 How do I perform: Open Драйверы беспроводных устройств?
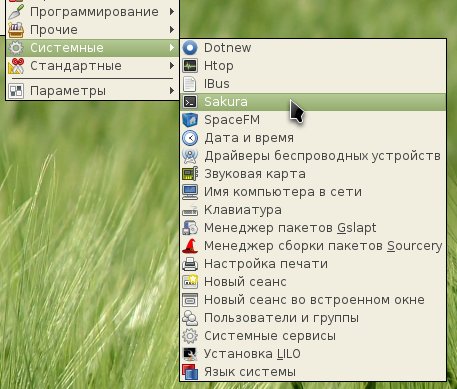(313, 156)
